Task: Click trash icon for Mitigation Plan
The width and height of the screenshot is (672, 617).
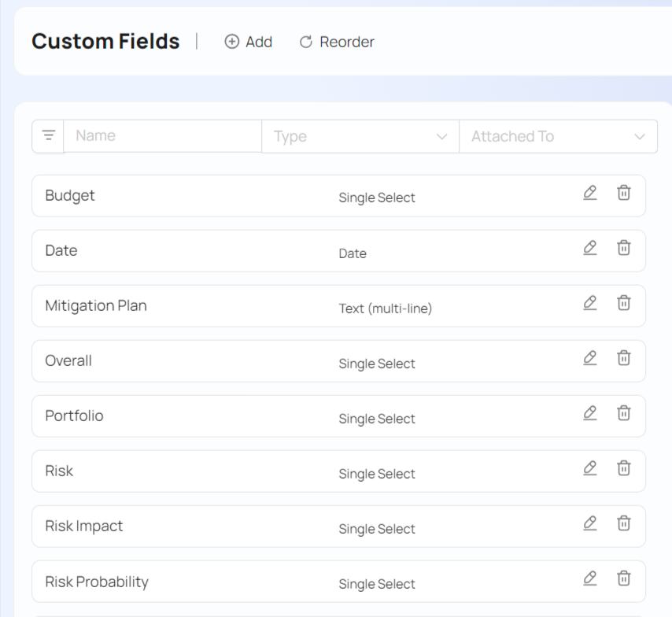Action: pos(623,303)
